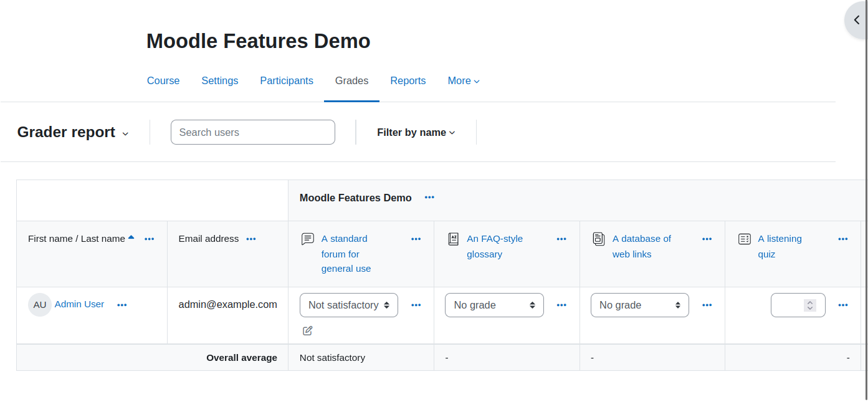Open Moodle Features Demo category actions menu
868x417 pixels.
coord(429,198)
